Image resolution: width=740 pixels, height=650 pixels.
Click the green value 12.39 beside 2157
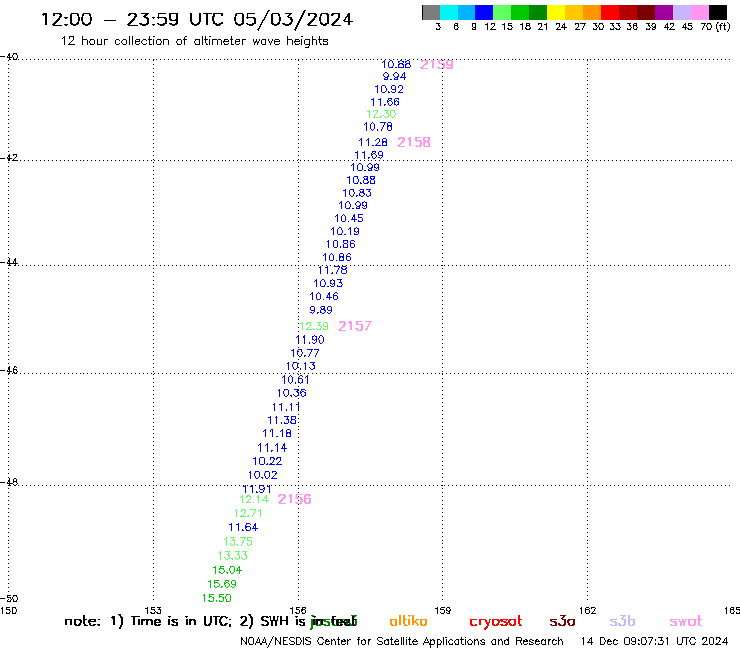(314, 326)
